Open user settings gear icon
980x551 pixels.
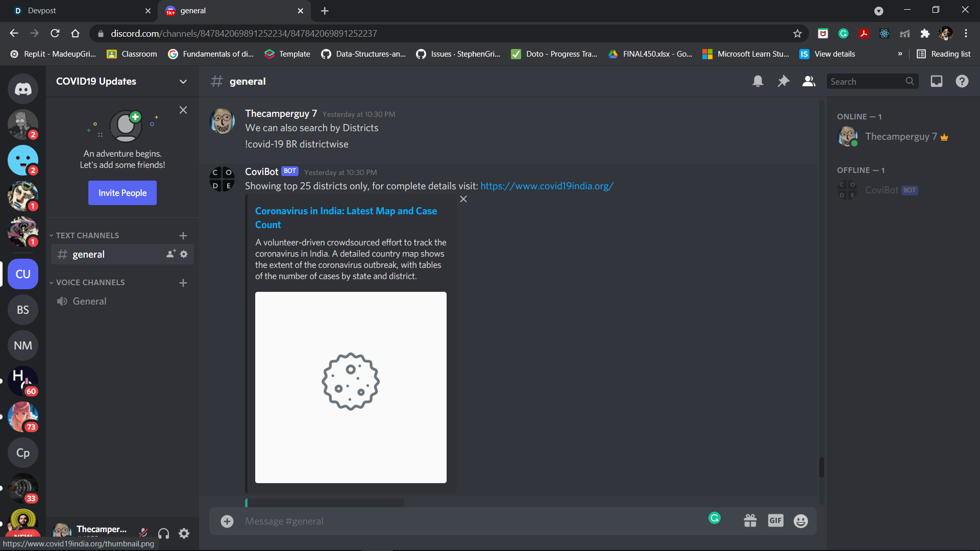click(184, 534)
